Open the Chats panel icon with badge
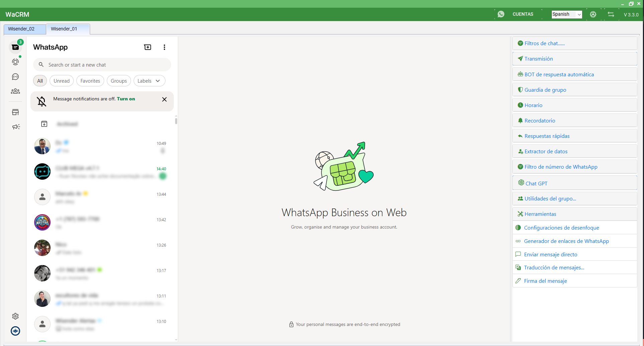The height and width of the screenshot is (346, 644). click(x=15, y=47)
